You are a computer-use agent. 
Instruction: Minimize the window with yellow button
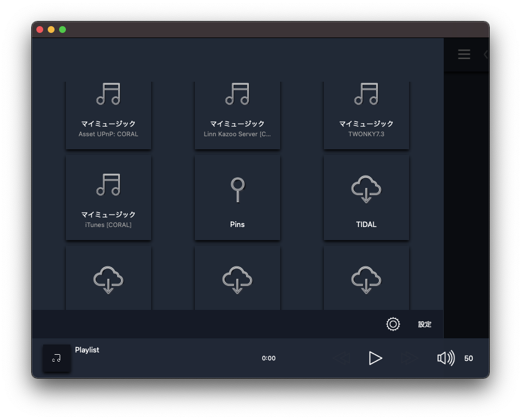click(51, 30)
